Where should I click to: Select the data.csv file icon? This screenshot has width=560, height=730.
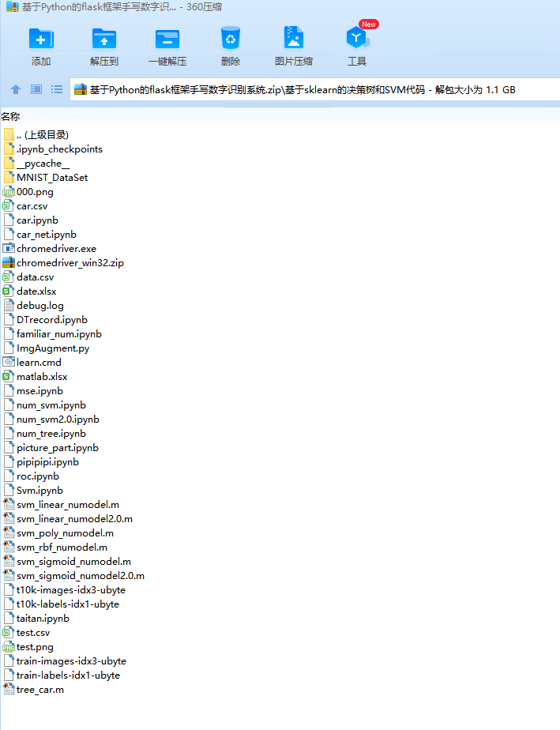tap(9, 277)
